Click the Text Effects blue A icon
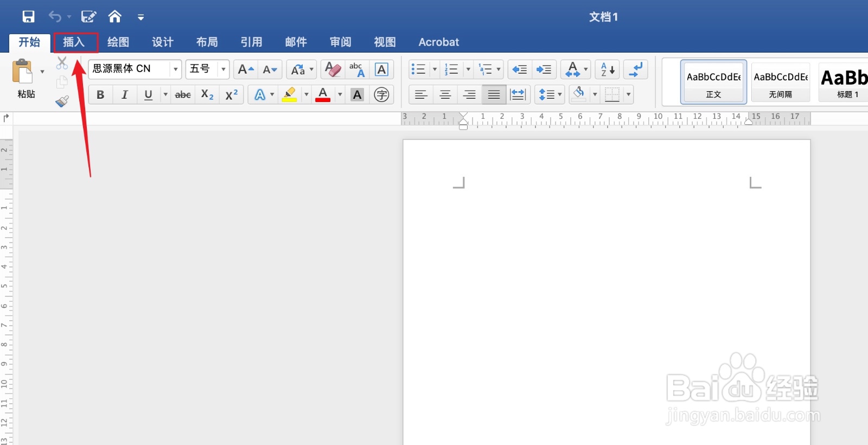This screenshot has height=445, width=868. click(x=260, y=94)
